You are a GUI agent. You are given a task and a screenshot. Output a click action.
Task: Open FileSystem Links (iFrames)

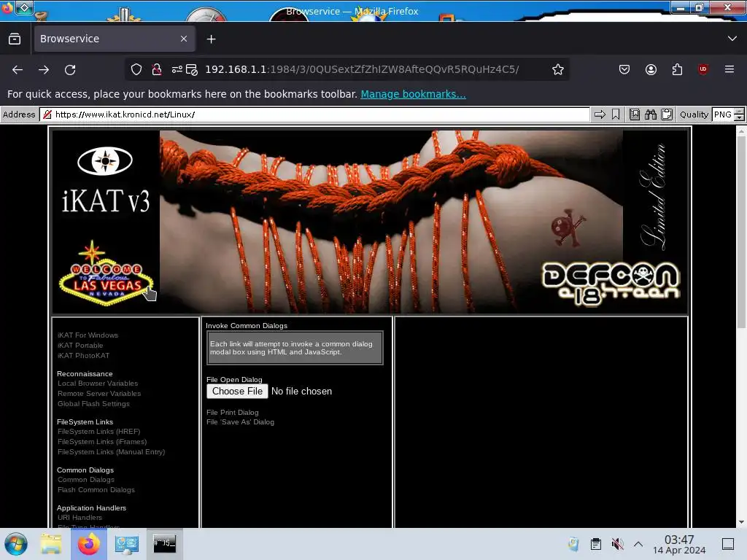point(102,441)
